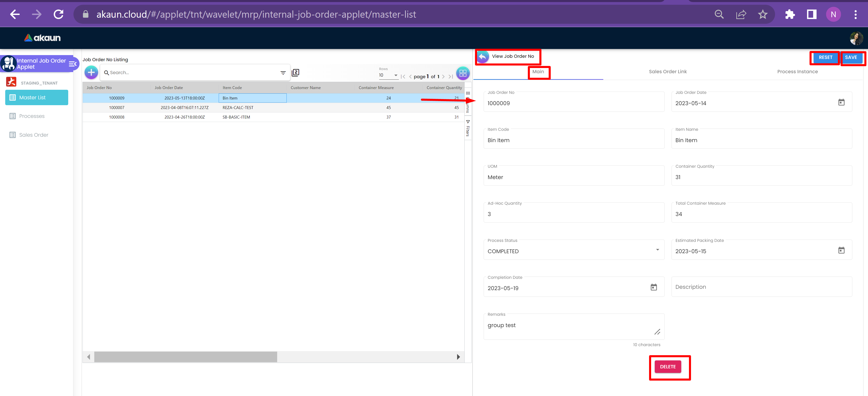Click the SAVE button

point(851,57)
